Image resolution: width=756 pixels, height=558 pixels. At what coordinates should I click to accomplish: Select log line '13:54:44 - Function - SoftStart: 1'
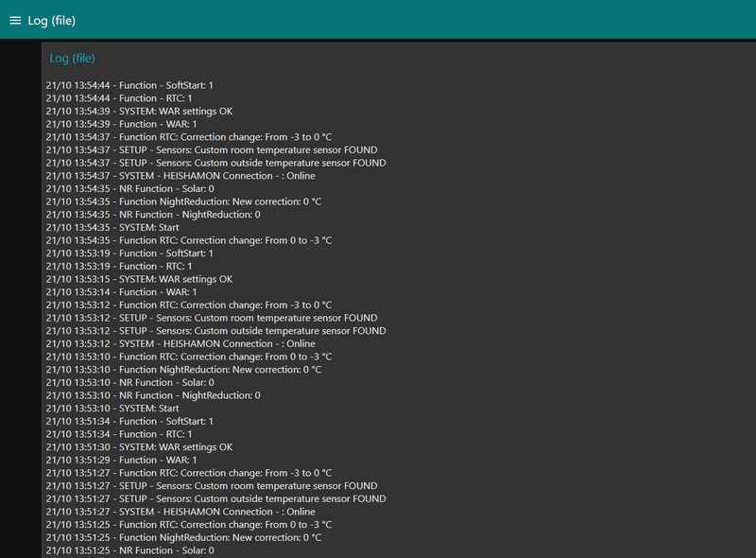click(129, 85)
